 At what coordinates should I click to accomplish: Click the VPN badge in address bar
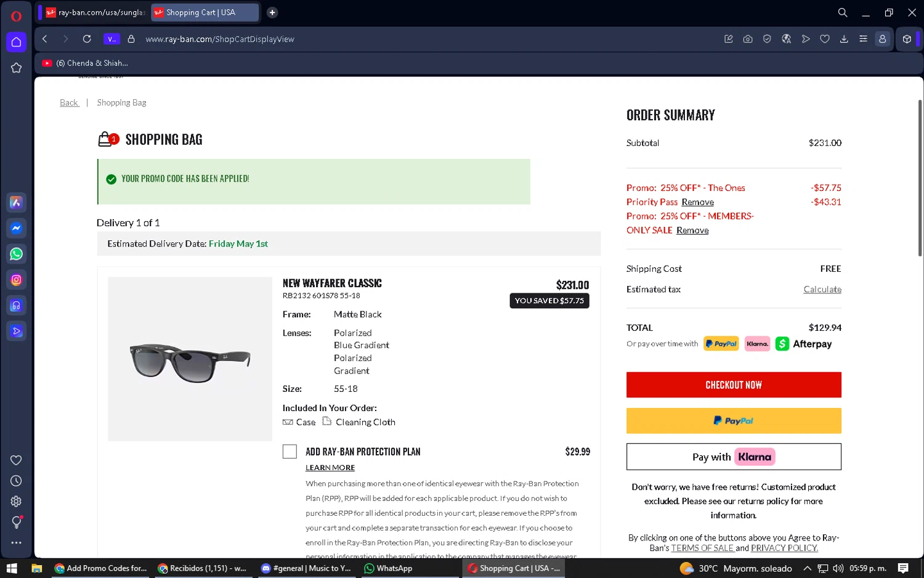[x=111, y=39]
